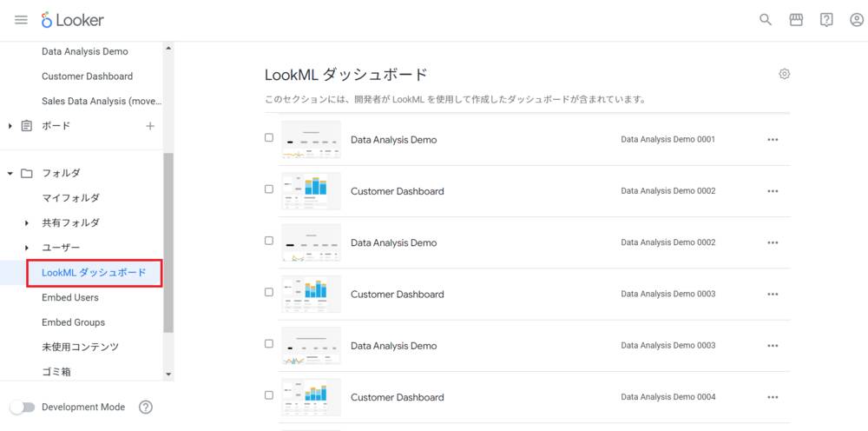Click thumbnail of Customer Dashboard 0004

pos(311,396)
